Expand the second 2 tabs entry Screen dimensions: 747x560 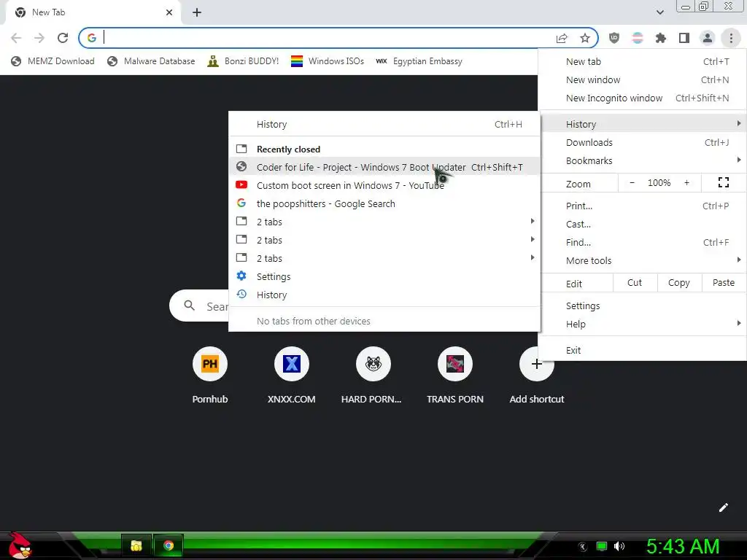(384, 239)
